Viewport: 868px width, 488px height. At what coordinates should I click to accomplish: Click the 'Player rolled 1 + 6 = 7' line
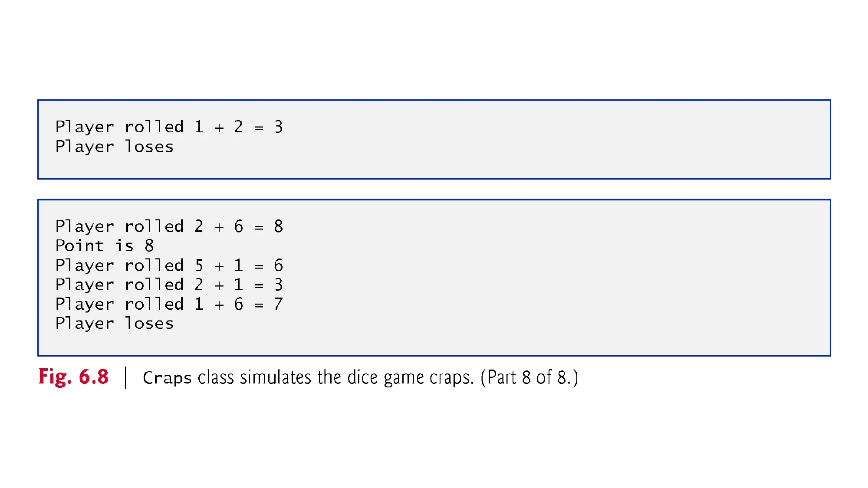169,304
